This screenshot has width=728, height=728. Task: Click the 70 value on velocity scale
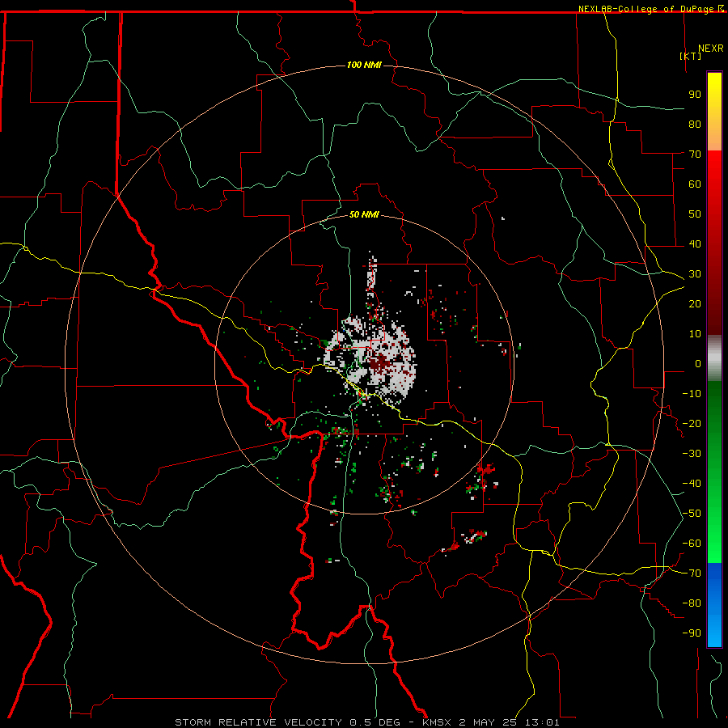coord(695,154)
